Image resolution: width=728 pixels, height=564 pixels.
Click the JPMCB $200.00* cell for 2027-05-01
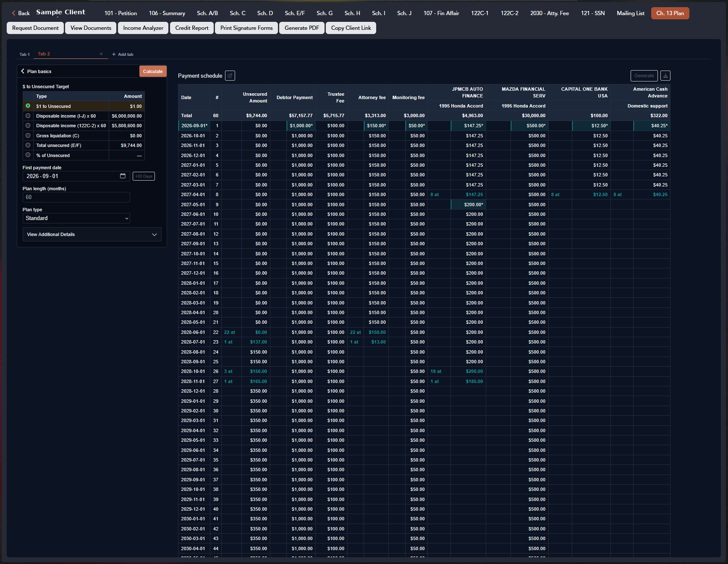[x=468, y=205]
